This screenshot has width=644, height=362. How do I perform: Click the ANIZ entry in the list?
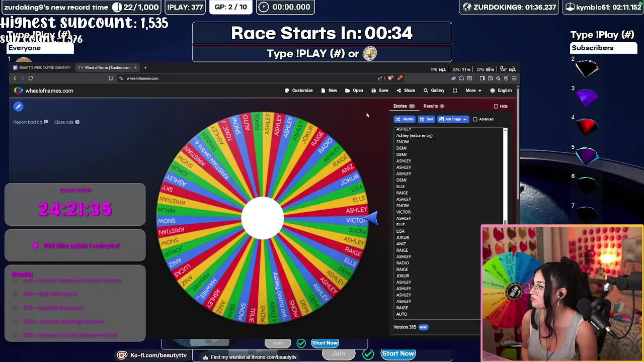(x=401, y=244)
